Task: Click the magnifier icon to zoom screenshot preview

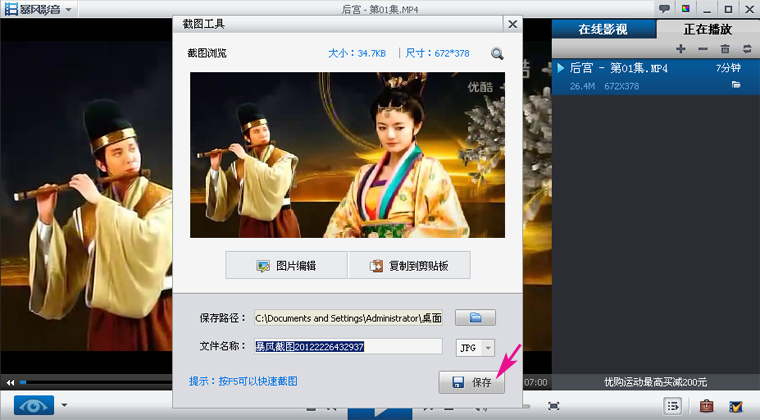Action: (x=497, y=53)
